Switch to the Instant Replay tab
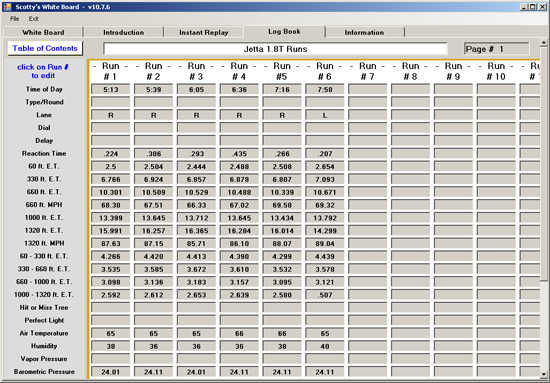550x383 pixels. click(204, 32)
